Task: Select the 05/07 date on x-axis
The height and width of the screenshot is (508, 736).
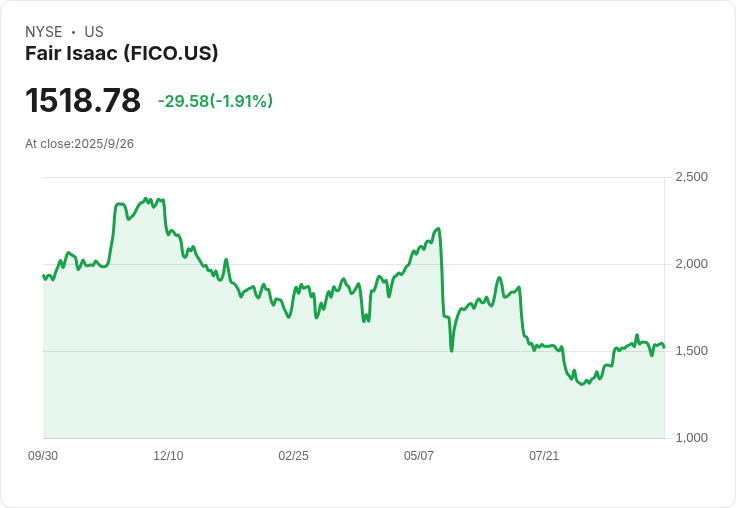Action: pyautogui.click(x=418, y=456)
